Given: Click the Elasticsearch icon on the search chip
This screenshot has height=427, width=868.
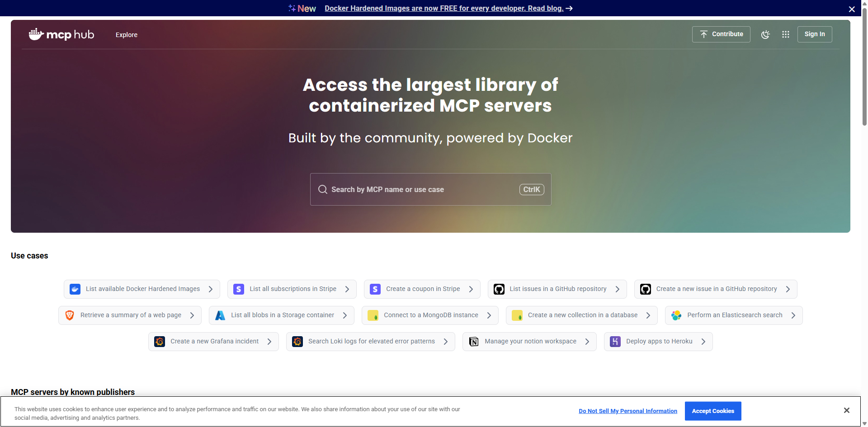Looking at the screenshot, I should click(677, 315).
